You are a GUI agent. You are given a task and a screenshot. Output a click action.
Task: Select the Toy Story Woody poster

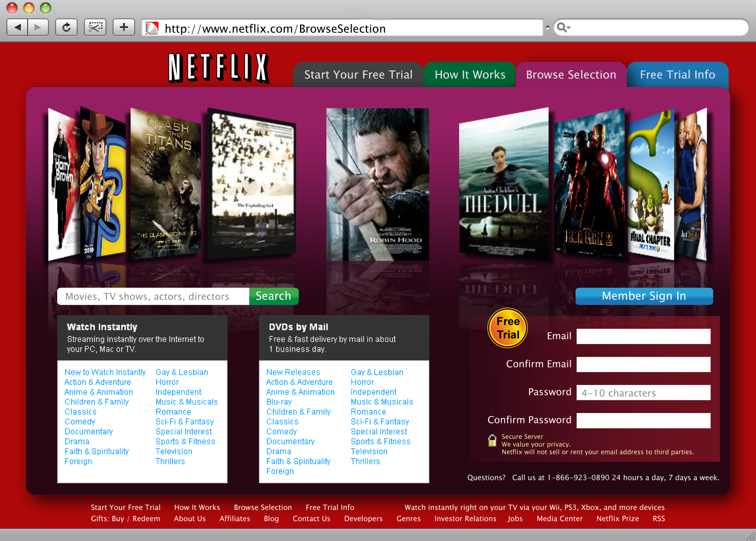click(x=103, y=183)
